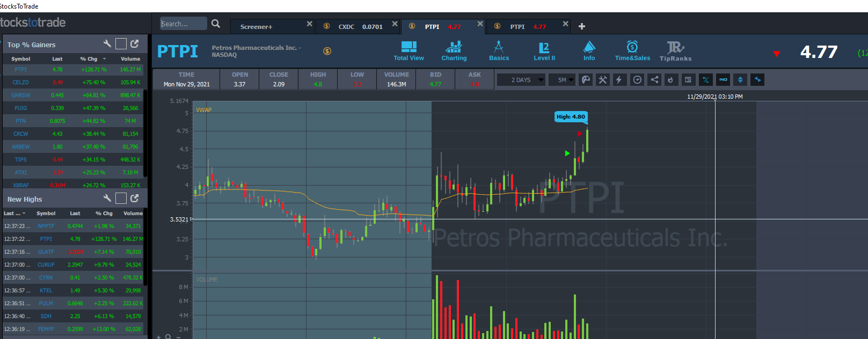Viewport: 868px width, 339px height.
Task: Open Time&Sales window
Action: point(632,51)
